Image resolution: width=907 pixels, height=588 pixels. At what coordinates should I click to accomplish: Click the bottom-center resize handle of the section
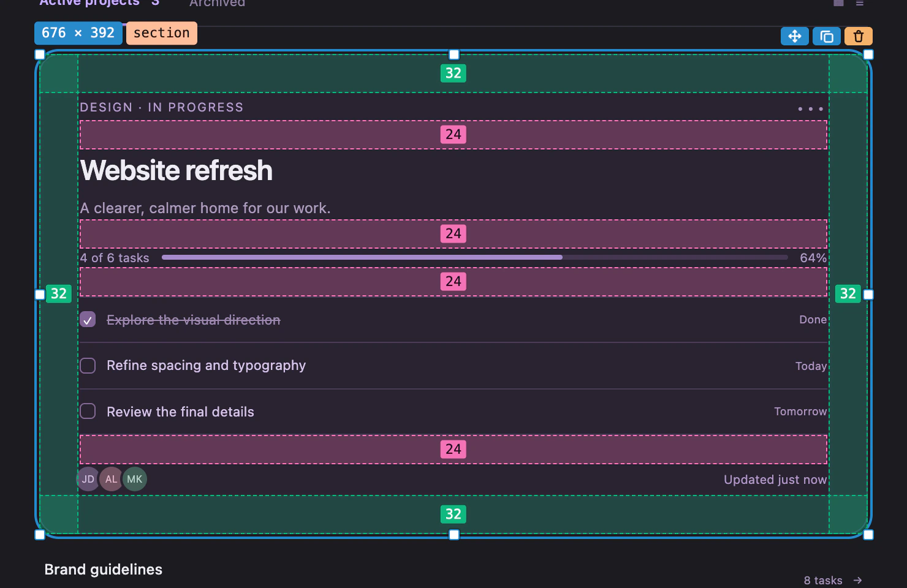coord(454,535)
